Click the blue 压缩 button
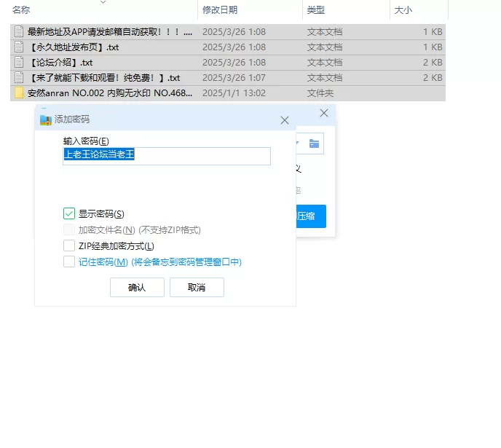The height and width of the screenshot is (448, 501). click(311, 216)
